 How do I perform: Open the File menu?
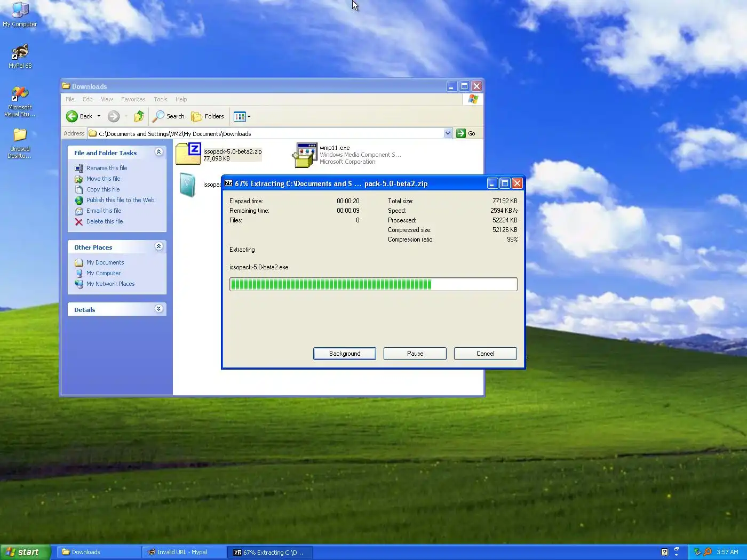pyautogui.click(x=70, y=99)
